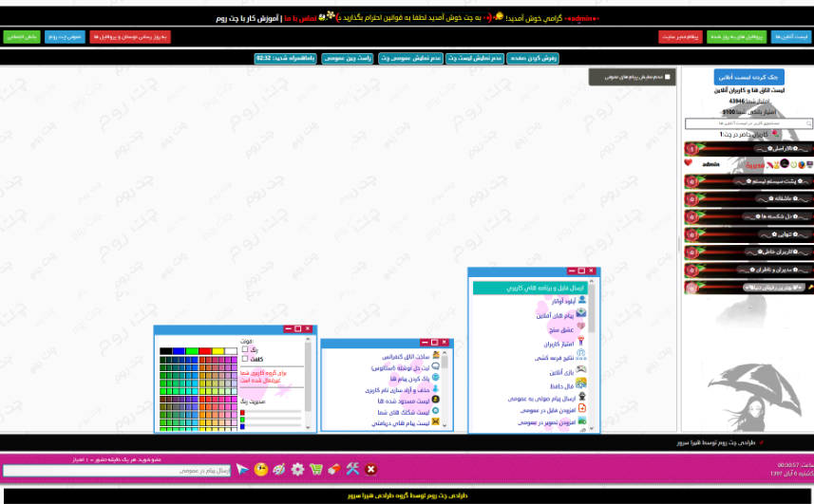Click the hide chat list button (عدم نمایش لیست چت)
Screen dimensions: 814x504
pyautogui.click(x=475, y=58)
